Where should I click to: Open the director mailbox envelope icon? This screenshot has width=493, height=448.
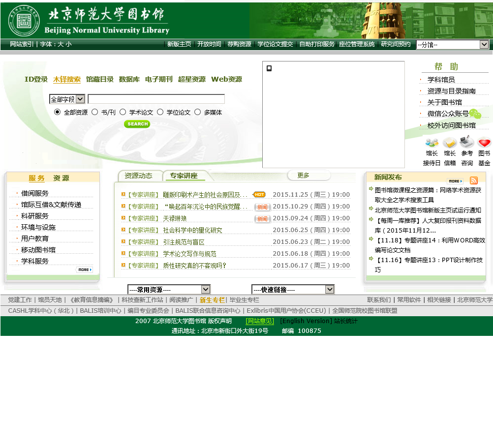click(450, 143)
